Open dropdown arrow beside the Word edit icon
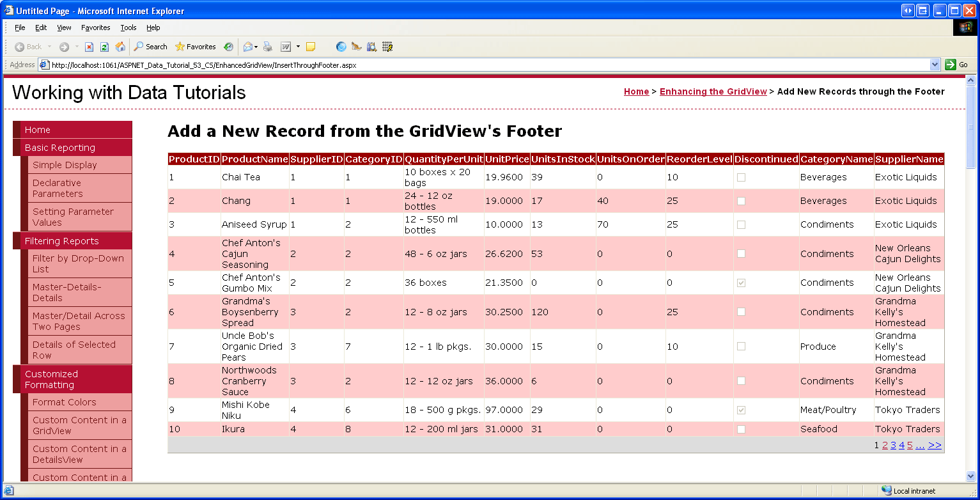980x500 pixels. [x=298, y=47]
